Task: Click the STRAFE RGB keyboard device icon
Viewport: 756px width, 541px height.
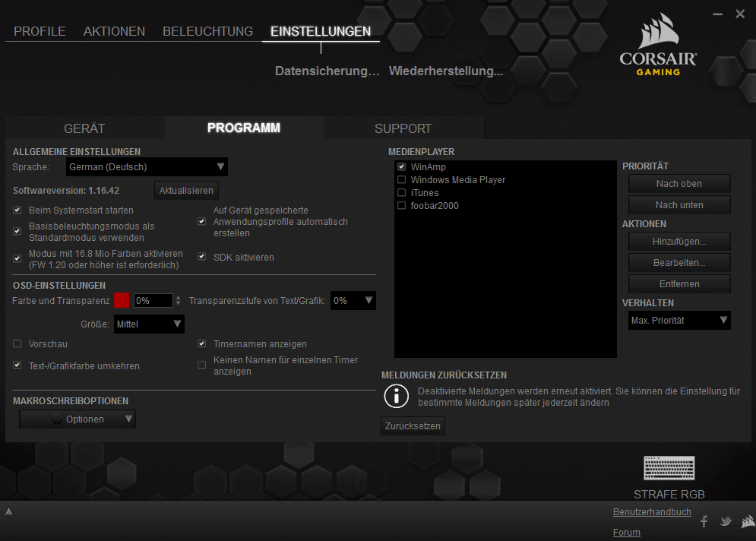Action: pyautogui.click(x=669, y=469)
